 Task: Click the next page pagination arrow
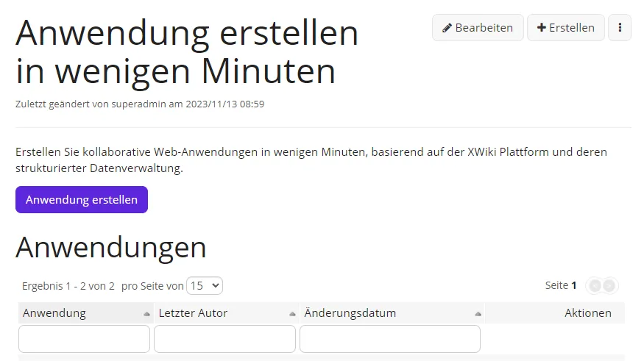(x=609, y=285)
